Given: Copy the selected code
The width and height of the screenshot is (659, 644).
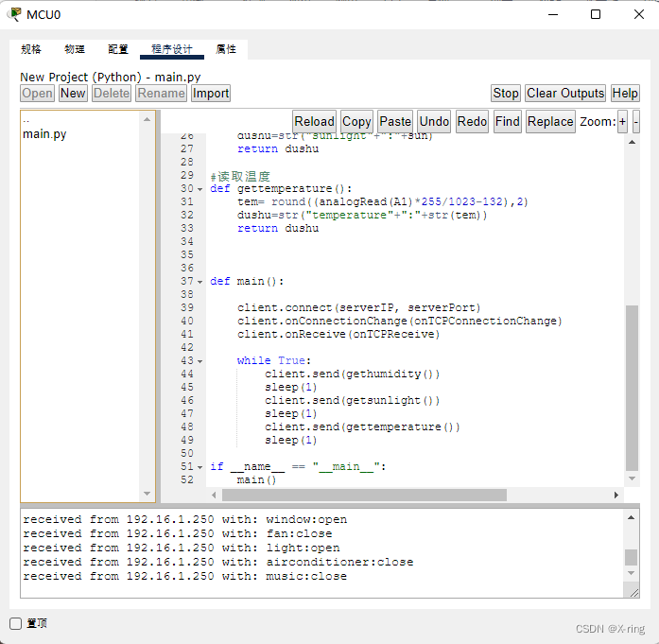Looking at the screenshot, I should click(x=356, y=121).
